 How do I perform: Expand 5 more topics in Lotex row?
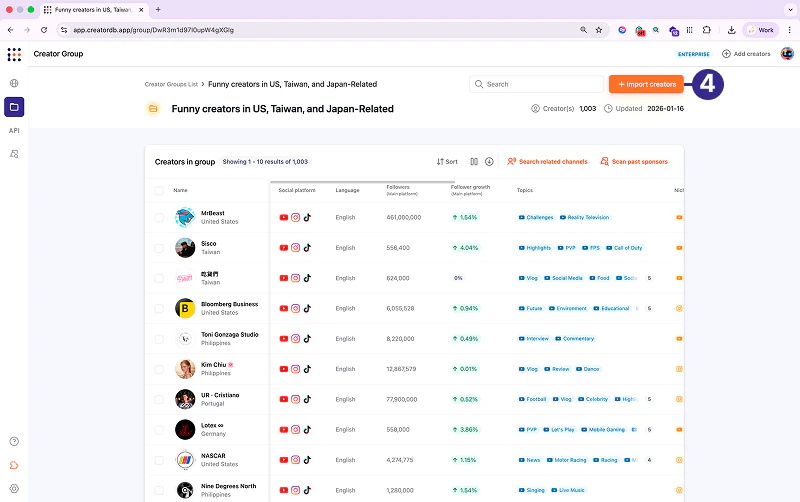pos(649,430)
